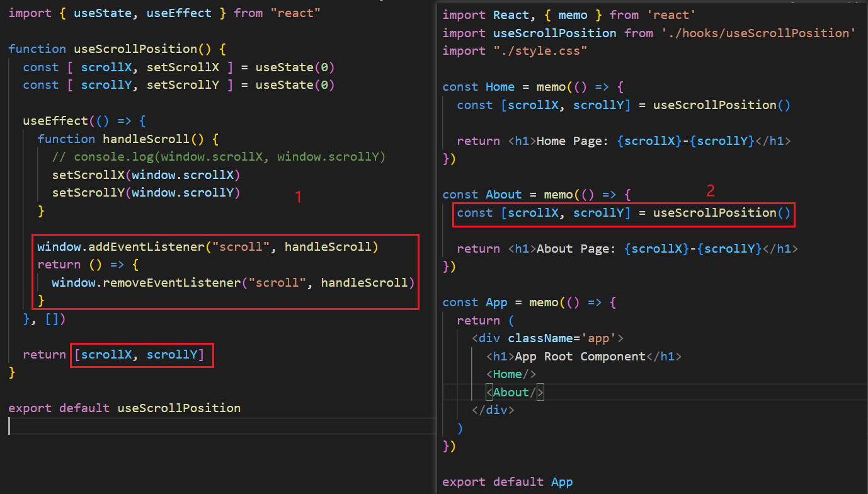Screen dimensions: 868x494
Task: Click the 'Home Page:' h1 return line
Action: pyautogui.click(x=624, y=141)
